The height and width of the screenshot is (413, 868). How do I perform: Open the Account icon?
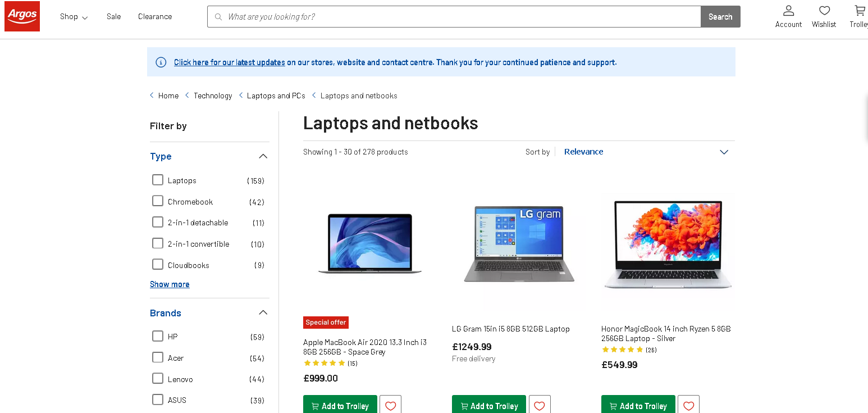[x=788, y=11]
